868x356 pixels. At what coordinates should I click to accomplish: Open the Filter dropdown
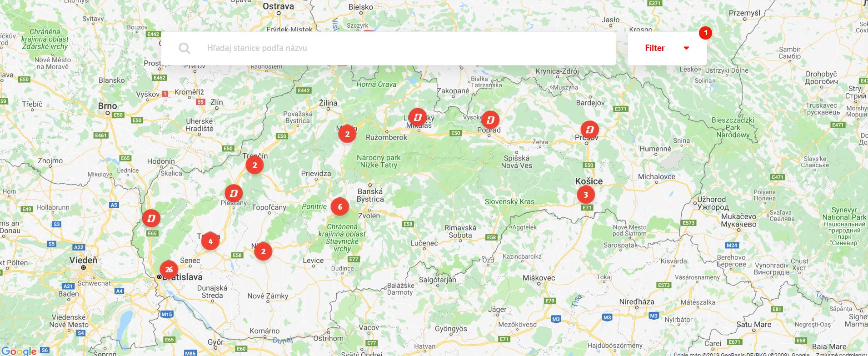(x=667, y=48)
